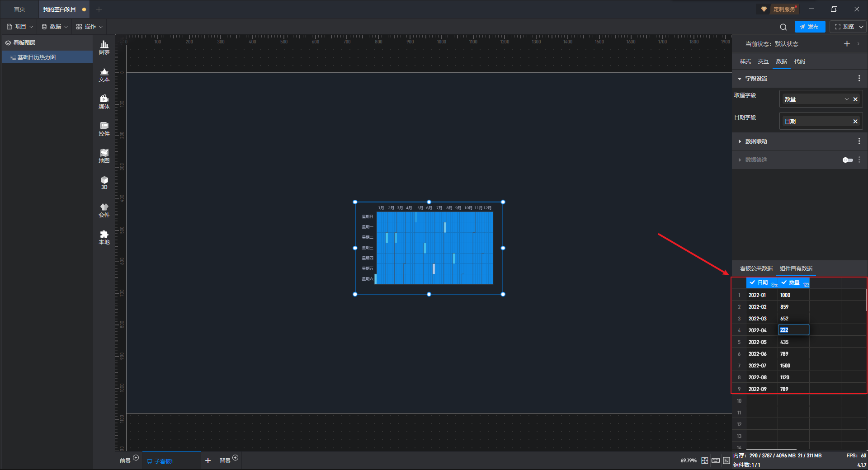Screen dimensions: 868x470
Task: Add a new state with plus icon
Action: click(847, 44)
